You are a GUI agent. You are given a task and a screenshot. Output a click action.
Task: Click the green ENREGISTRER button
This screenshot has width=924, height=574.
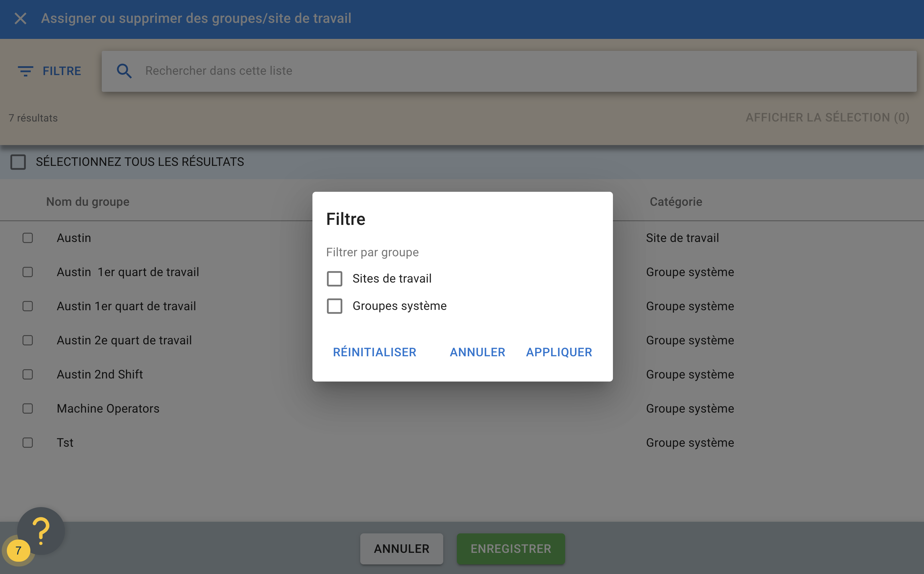click(511, 548)
